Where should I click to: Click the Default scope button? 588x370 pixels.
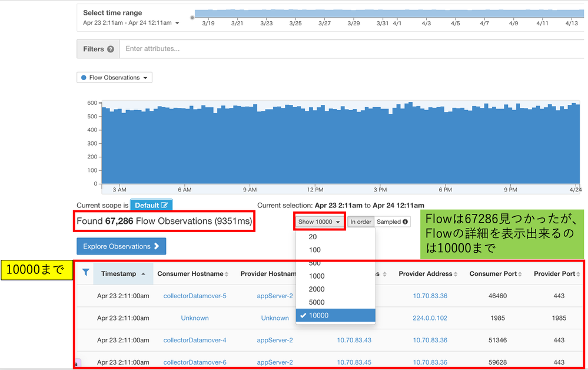tap(151, 205)
